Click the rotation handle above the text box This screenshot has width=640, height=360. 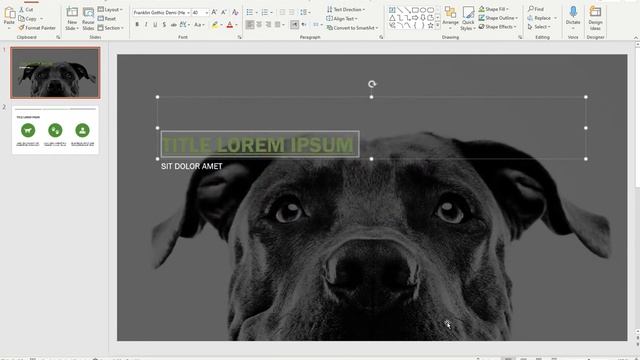click(x=371, y=84)
